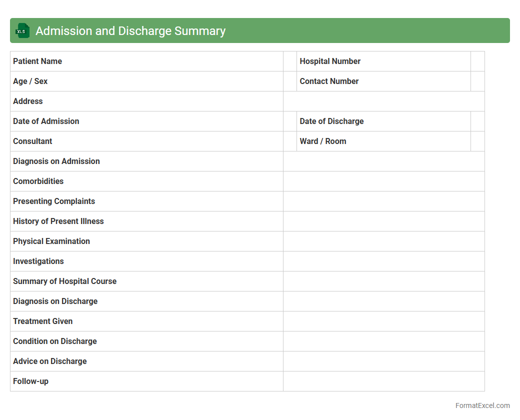The width and height of the screenshot is (520, 420).
Task: Select the Ward / Room cell
Action: click(x=383, y=141)
